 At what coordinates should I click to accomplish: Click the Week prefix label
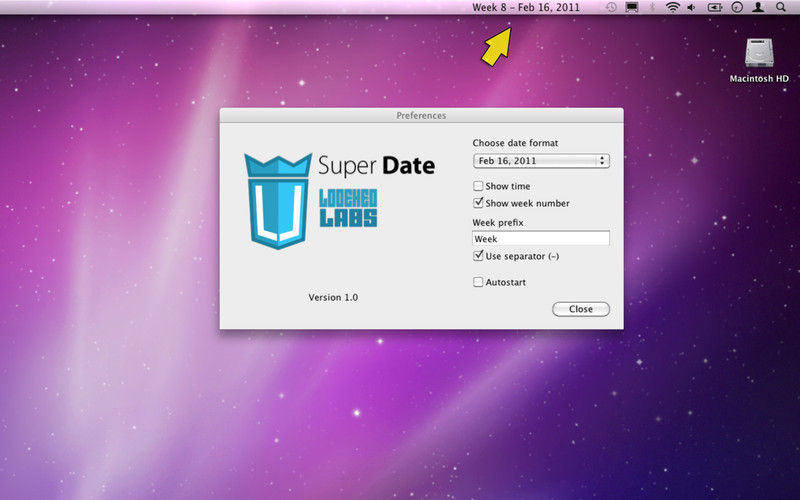click(498, 222)
